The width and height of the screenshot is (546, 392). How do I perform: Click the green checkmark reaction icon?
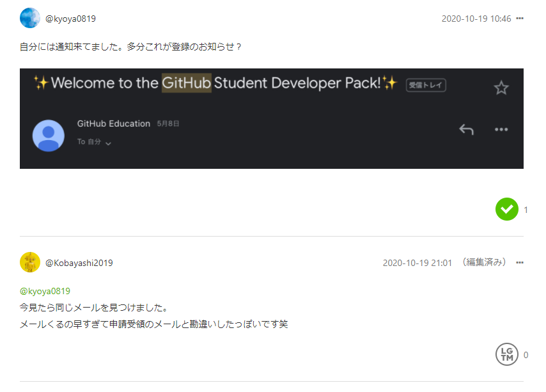click(506, 209)
